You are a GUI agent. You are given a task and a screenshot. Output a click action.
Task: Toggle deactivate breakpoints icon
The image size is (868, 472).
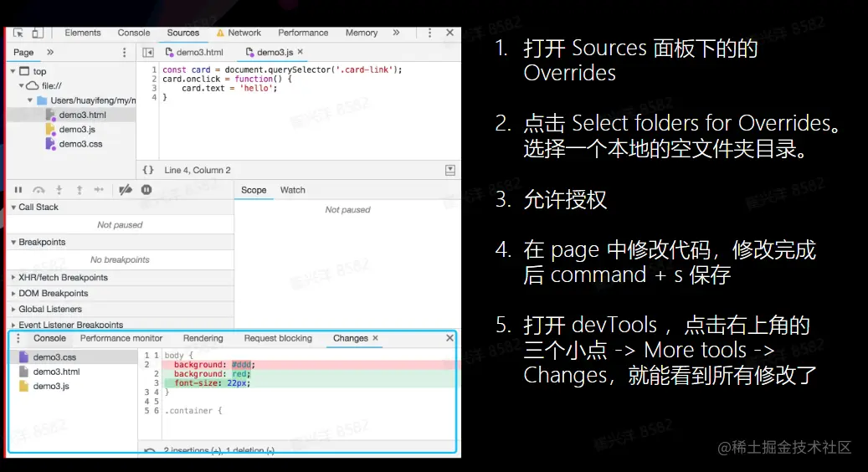pyautogui.click(x=126, y=190)
